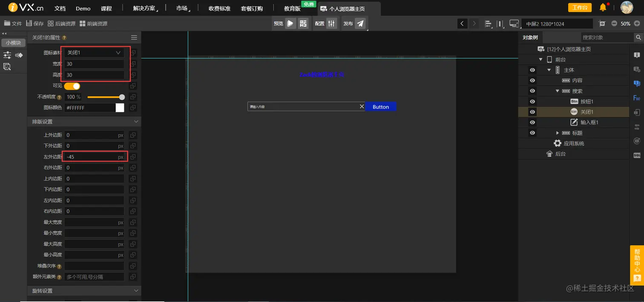Open the properties panel hamburger menu

click(x=134, y=37)
